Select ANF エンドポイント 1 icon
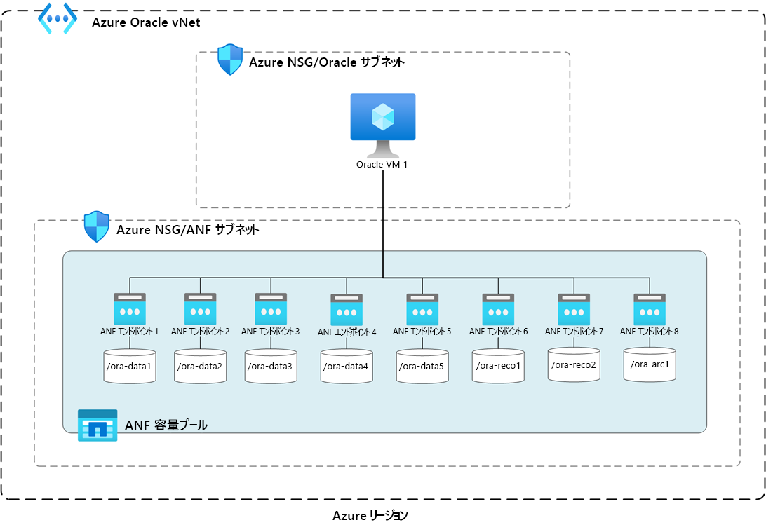This screenshot has width=766, height=532. point(130,309)
